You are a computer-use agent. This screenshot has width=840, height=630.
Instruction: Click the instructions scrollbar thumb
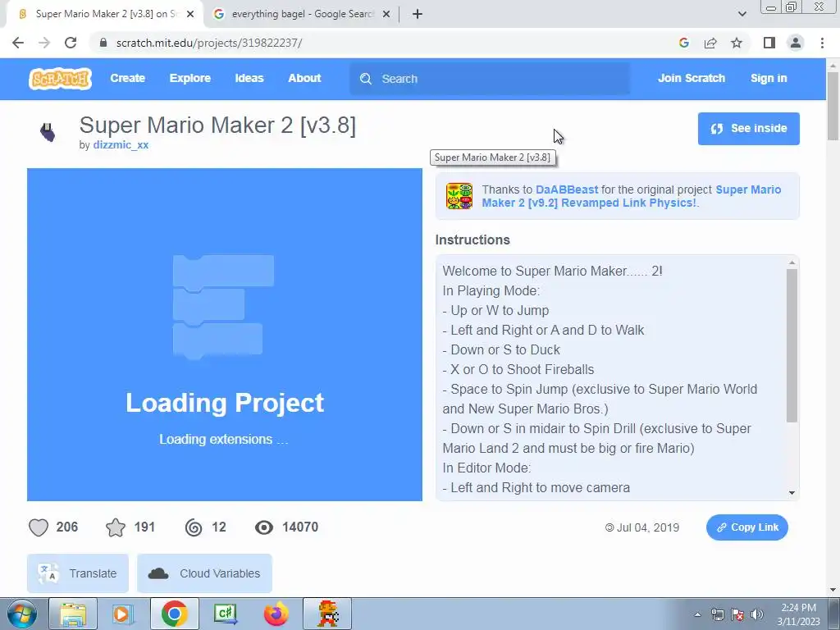(792, 345)
